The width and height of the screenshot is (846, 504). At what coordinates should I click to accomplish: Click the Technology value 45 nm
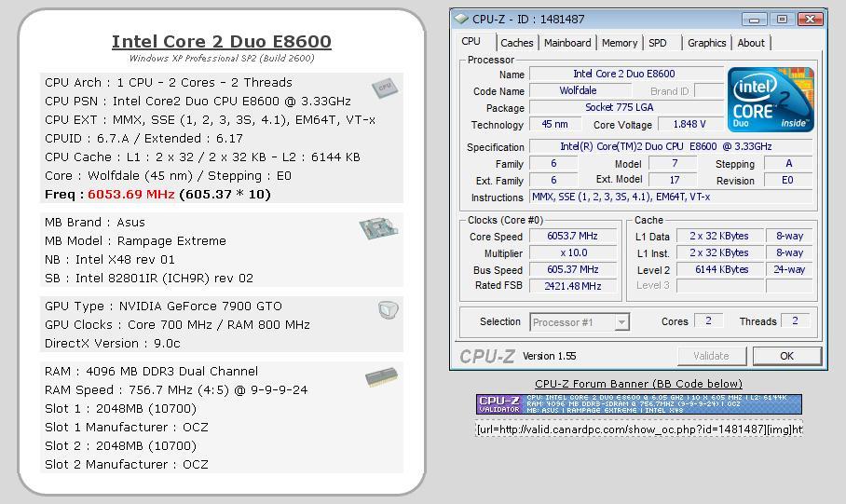point(555,124)
